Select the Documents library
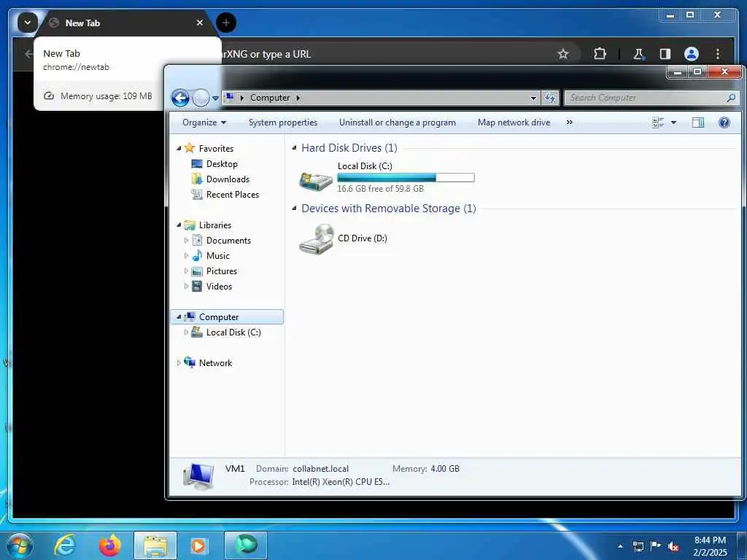 point(228,241)
